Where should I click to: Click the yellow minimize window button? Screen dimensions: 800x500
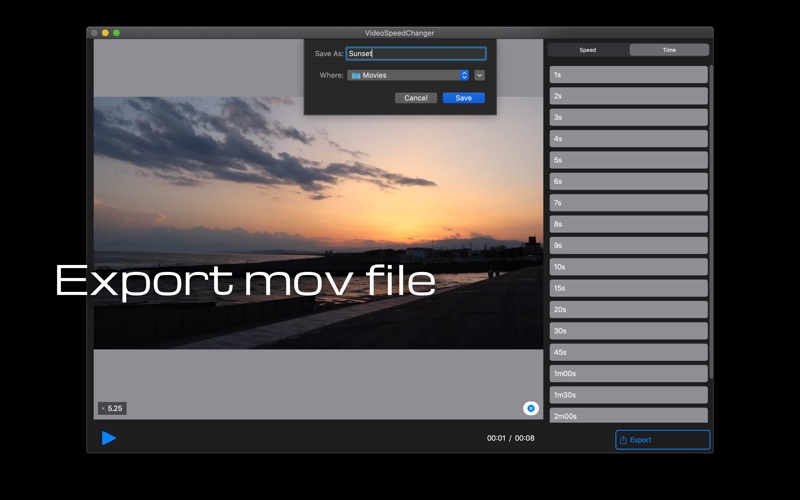[105, 33]
